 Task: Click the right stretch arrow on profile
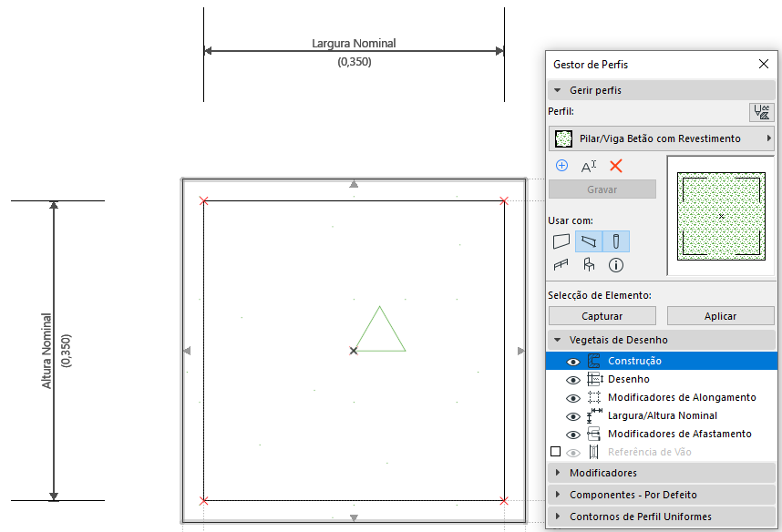point(521,351)
